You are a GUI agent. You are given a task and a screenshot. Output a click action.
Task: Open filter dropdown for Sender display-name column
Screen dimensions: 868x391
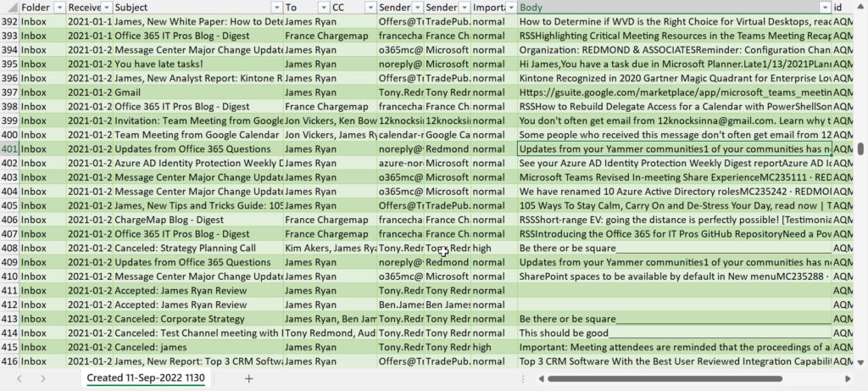click(x=465, y=7)
